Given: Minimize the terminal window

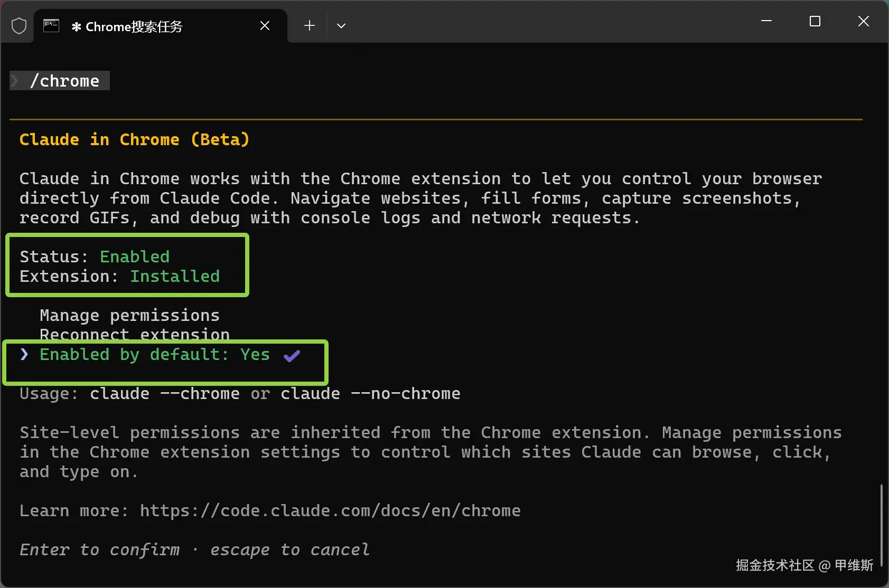Looking at the screenshot, I should [x=766, y=21].
